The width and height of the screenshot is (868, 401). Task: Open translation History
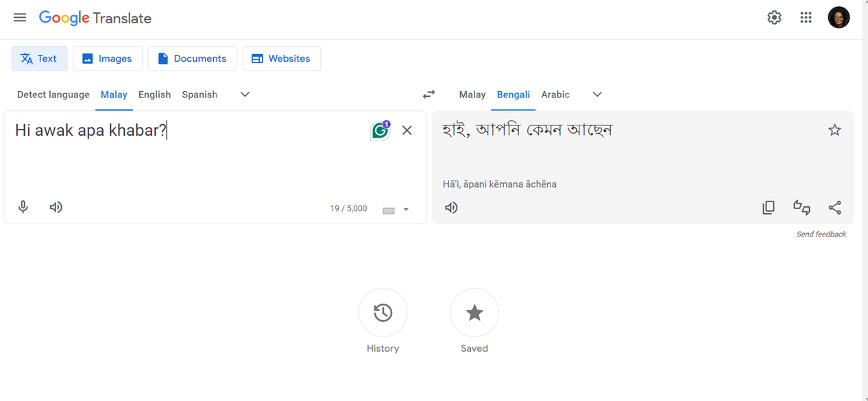pos(383,313)
